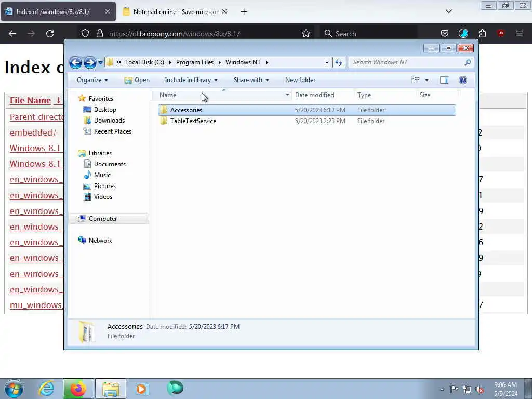Open Desktop in navigation pane

[105, 110]
